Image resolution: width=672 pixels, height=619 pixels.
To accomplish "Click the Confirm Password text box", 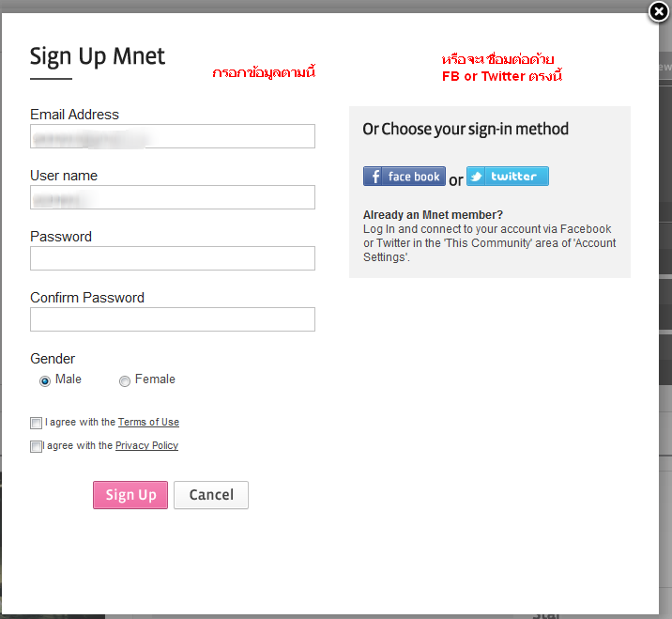I will click(173, 319).
